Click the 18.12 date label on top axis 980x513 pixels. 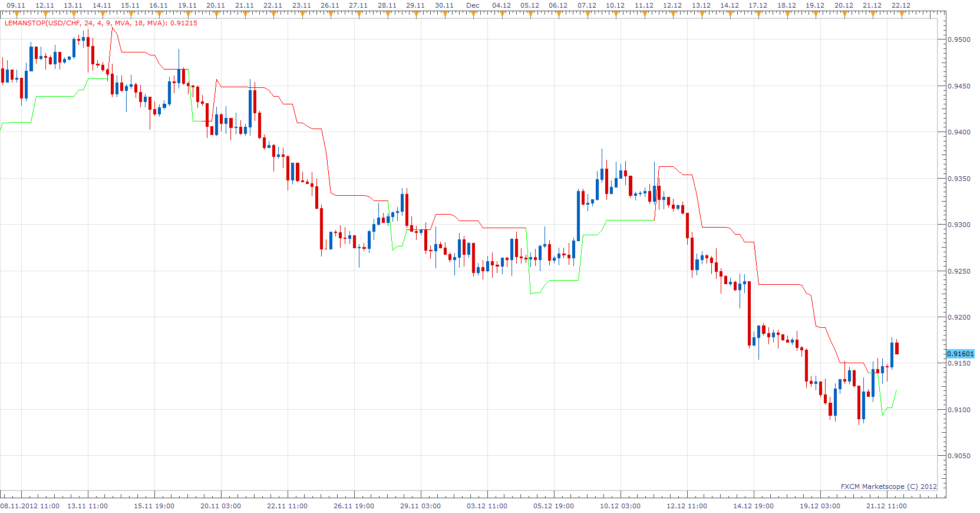click(x=787, y=5)
